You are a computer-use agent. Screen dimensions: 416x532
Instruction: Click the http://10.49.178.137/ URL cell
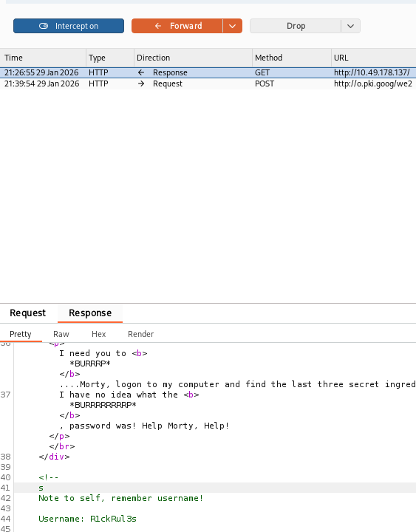tap(372, 72)
